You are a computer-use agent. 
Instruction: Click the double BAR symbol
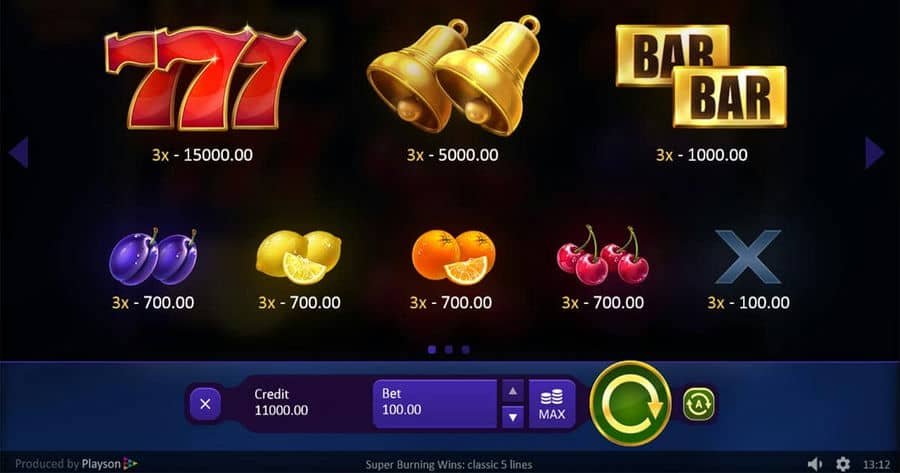click(701, 75)
